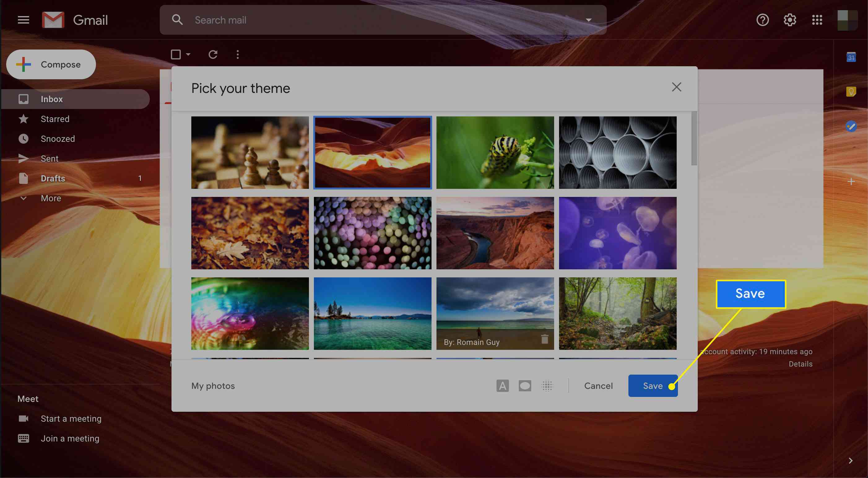Open My photos section
Viewport: 868px width, 478px height.
[x=212, y=385]
